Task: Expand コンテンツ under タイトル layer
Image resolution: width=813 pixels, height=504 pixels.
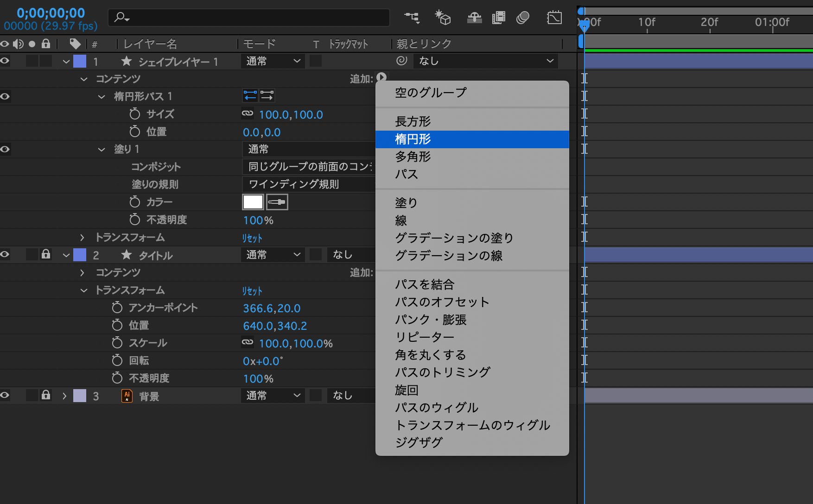Action: pyautogui.click(x=82, y=273)
